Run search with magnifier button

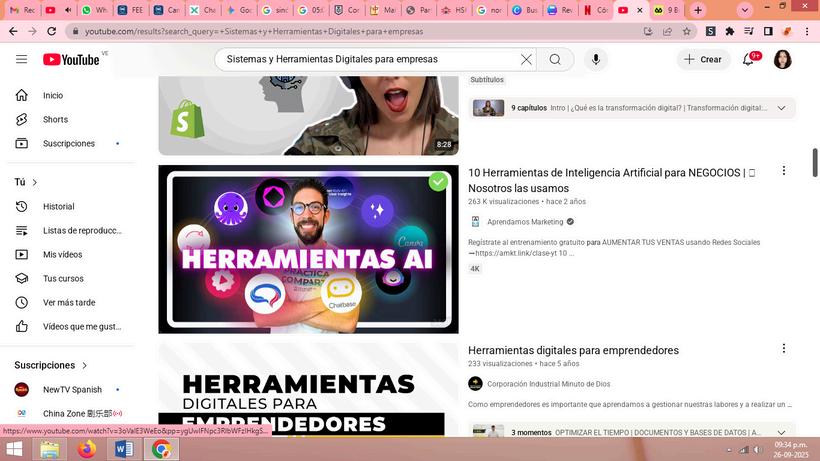555,60
